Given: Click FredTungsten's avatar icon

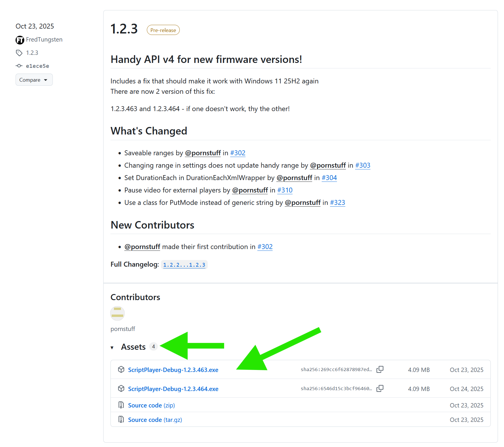Looking at the screenshot, I should click(x=20, y=40).
